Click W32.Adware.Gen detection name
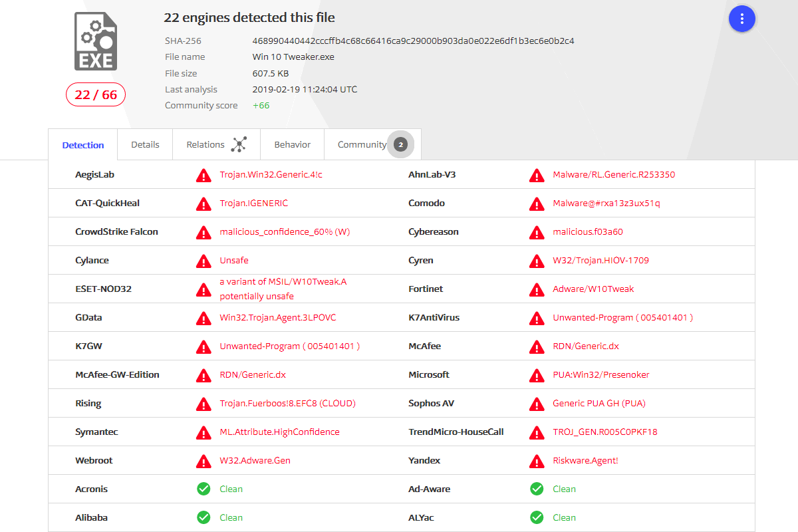 [255, 461]
